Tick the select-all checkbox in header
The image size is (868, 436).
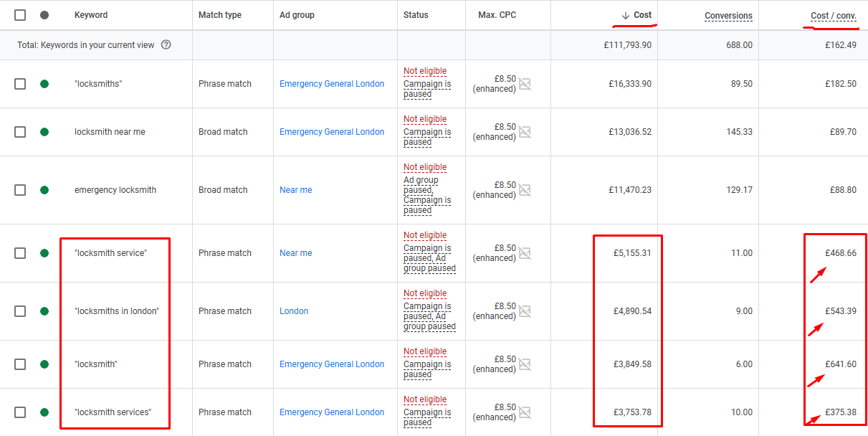(x=20, y=15)
